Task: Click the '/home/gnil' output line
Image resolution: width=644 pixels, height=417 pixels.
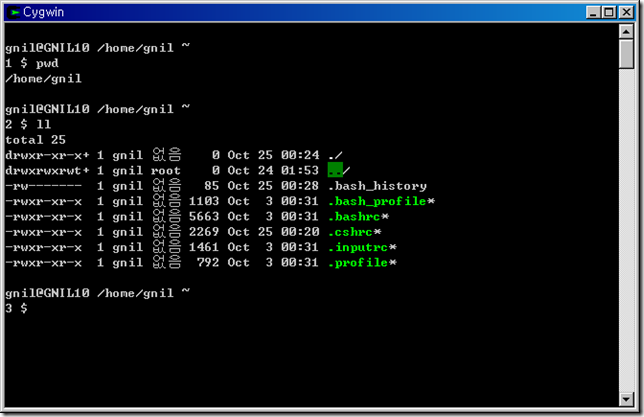Action: [44, 78]
